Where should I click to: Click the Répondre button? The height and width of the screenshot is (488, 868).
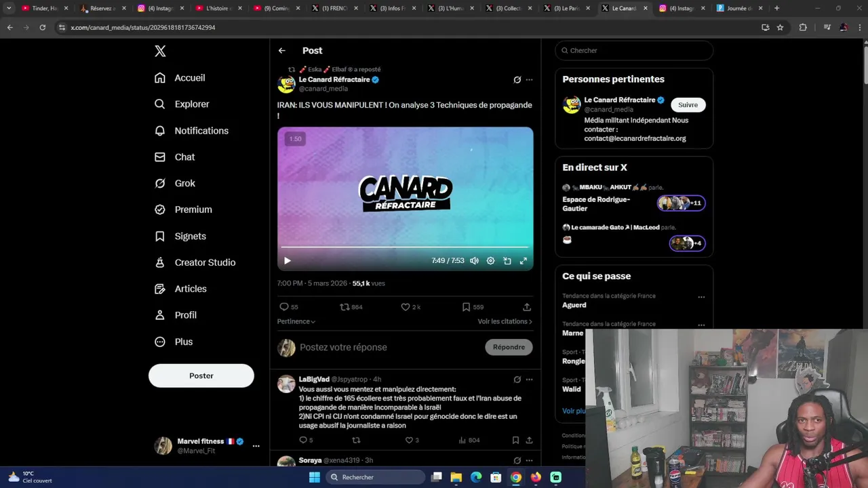coord(509,347)
